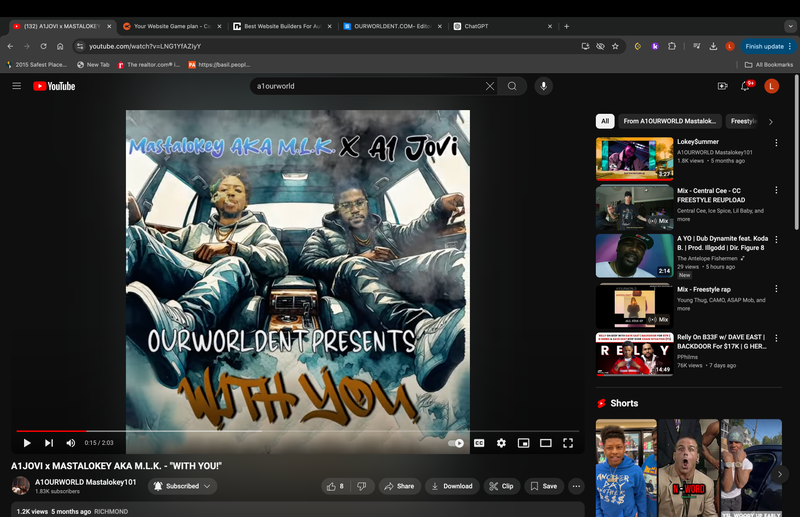Open the ANOTHER PAY short
This screenshot has height=517, width=800.
point(626,468)
